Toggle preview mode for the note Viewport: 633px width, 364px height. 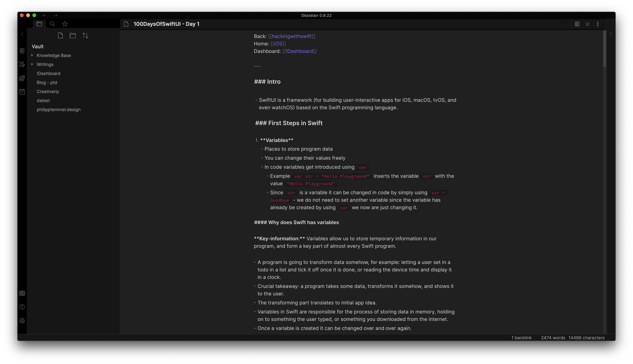(577, 24)
